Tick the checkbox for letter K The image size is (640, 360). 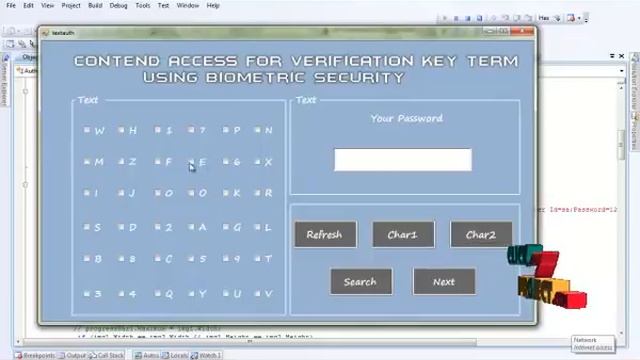coord(226,193)
